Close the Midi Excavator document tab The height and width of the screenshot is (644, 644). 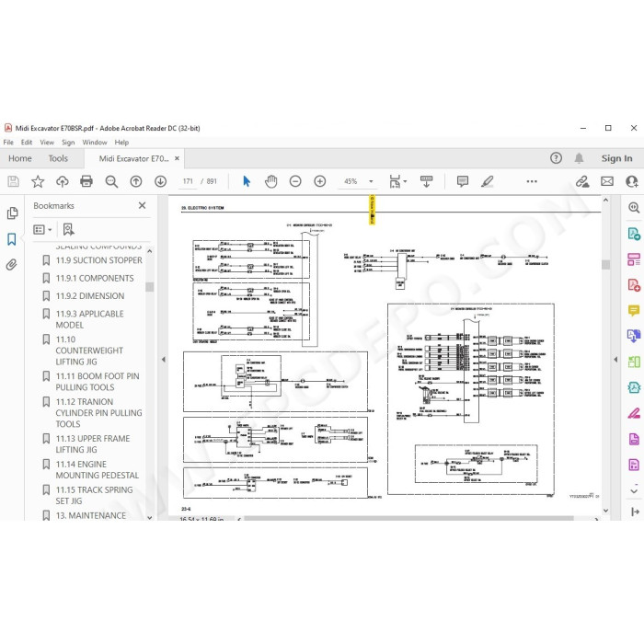point(177,158)
